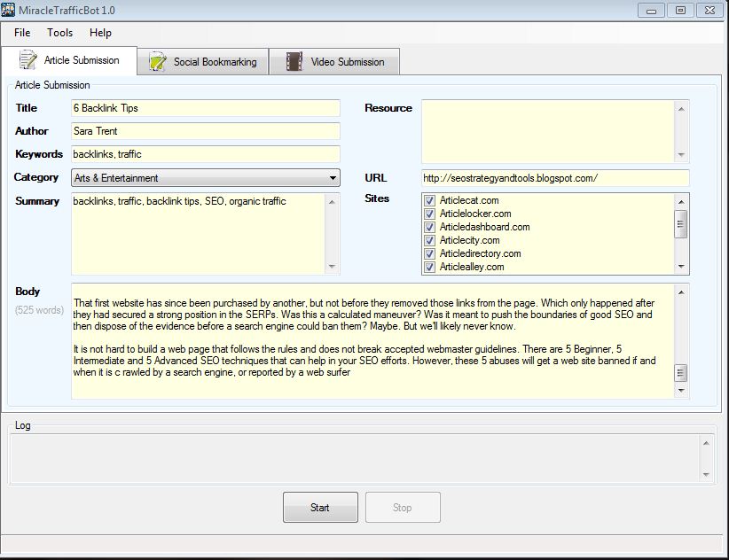Image resolution: width=729 pixels, height=560 pixels.
Task: Click the Article Submission tab pencil icon
Action: [x=27, y=60]
